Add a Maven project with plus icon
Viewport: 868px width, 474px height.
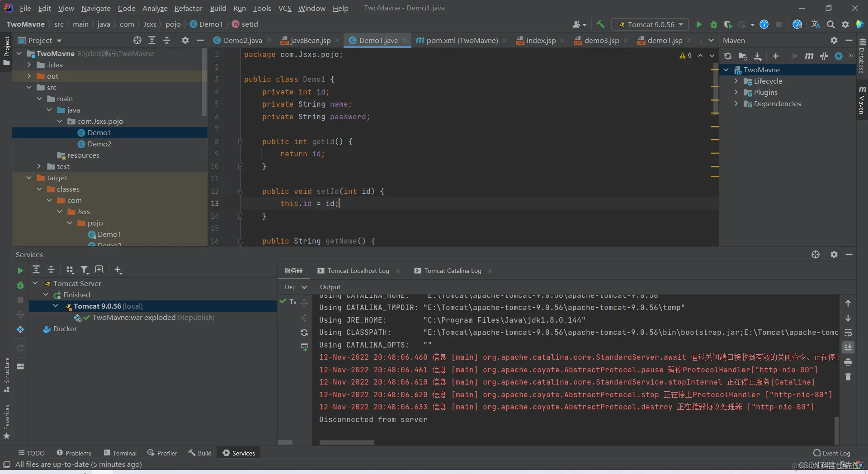[776, 56]
